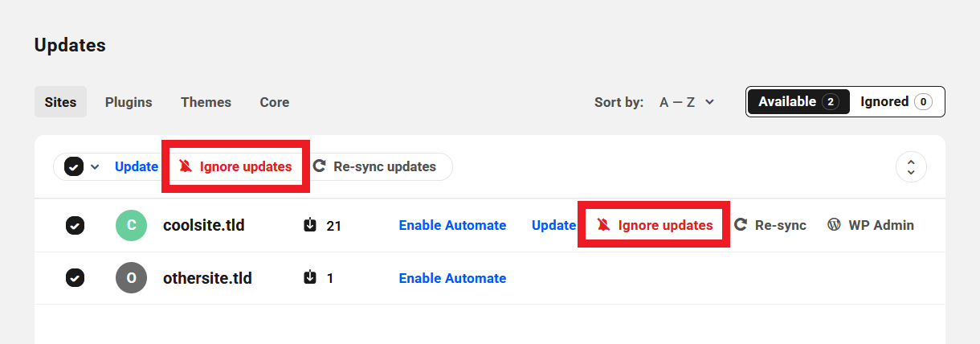
Task: Click updates download icon for coolsite.tld
Action: pos(310,225)
